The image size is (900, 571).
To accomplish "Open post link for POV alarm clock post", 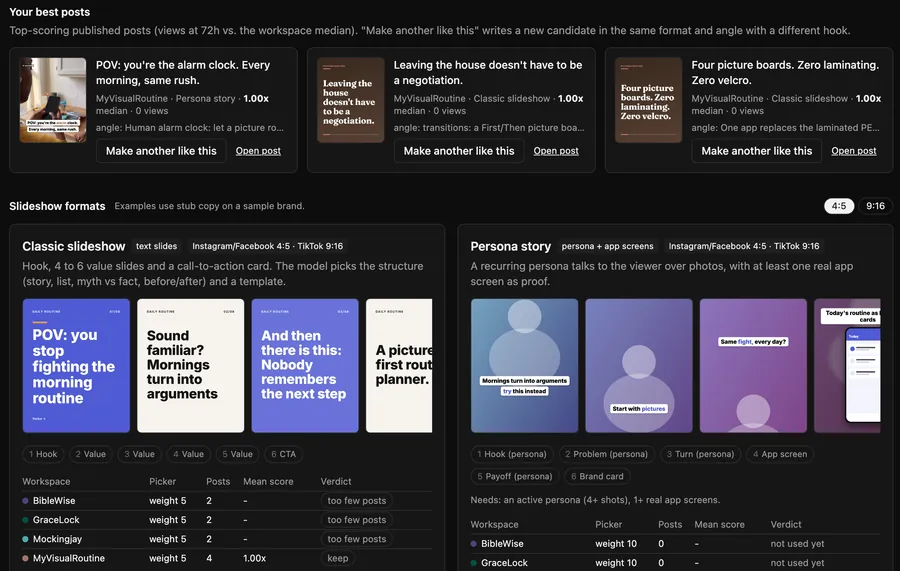I will coord(258,151).
